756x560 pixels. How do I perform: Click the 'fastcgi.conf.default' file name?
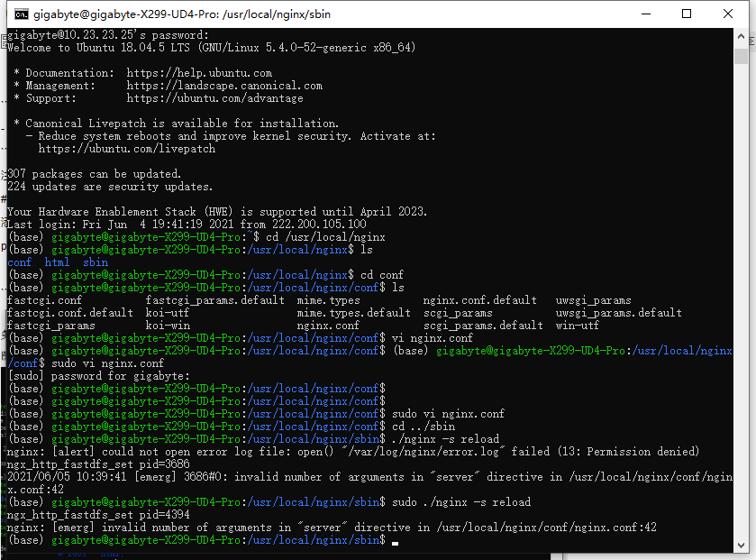click(x=70, y=313)
